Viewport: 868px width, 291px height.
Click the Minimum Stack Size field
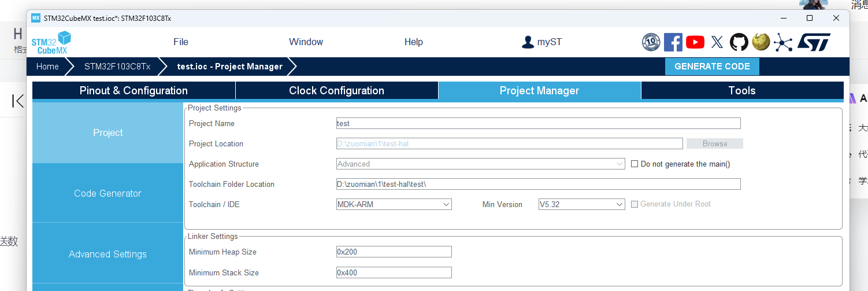pos(394,272)
